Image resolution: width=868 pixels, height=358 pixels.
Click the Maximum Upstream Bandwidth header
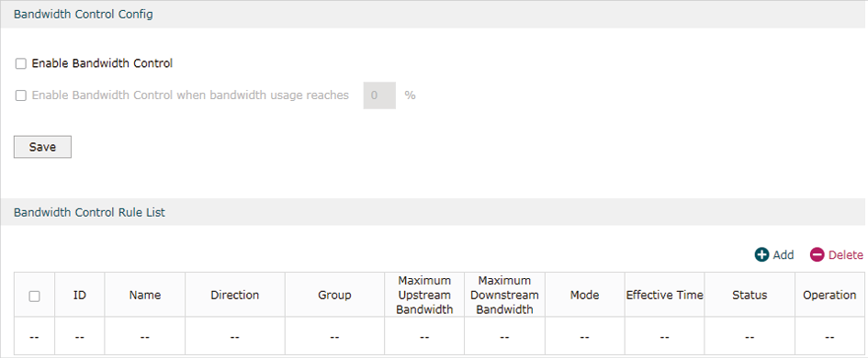point(424,295)
